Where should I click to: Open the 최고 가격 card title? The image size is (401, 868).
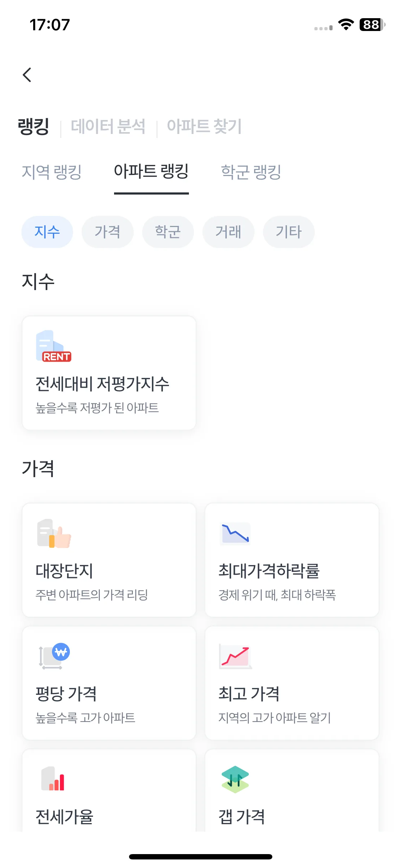[249, 694]
